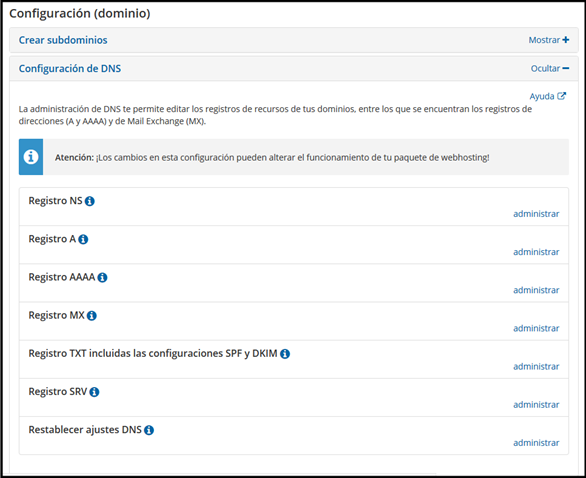Click the external-link icon beside Ayuda
The image size is (586, 478).
pos(561,96)
